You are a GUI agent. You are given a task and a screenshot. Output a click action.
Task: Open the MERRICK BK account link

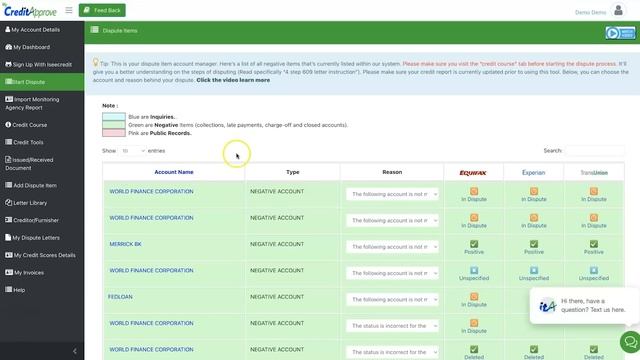125,244
